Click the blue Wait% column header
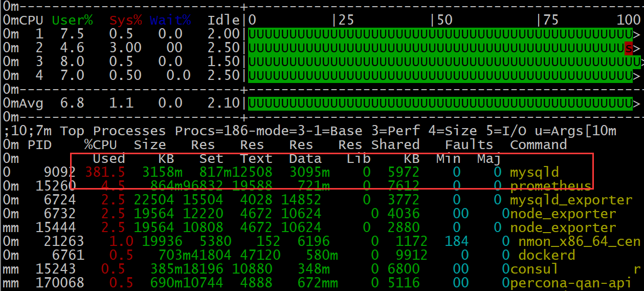The width and height of the screenshot is (644, 291). [x=170, y=20]
